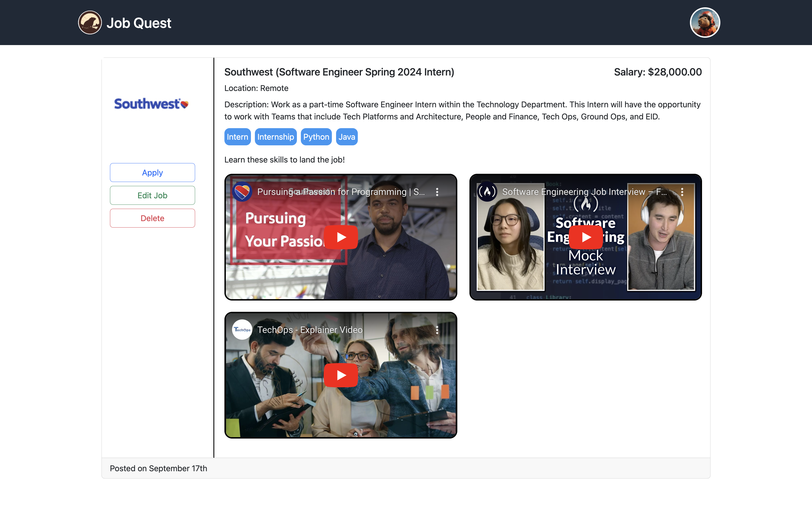Click the Southwest company logo image
Viewport: 812px width, 507px height.
[x=151, y=104]
